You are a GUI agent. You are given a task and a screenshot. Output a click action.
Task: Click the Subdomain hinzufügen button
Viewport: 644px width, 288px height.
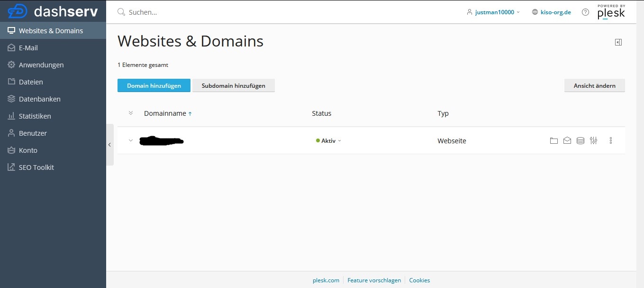(233, 86)
